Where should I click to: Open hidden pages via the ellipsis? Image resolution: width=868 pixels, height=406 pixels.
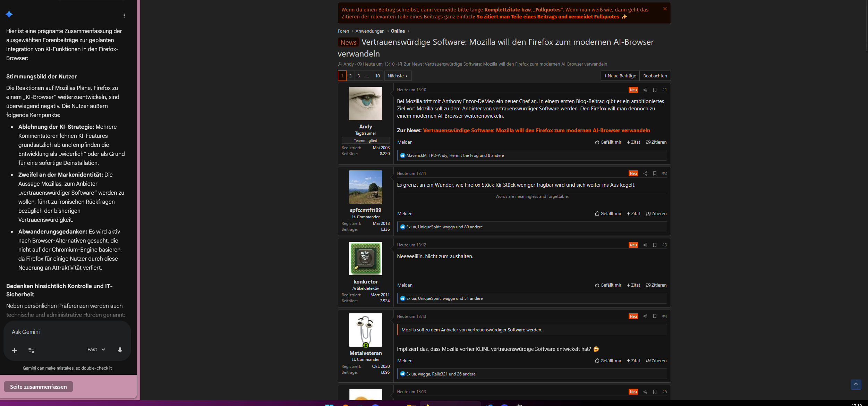point(367,76)
